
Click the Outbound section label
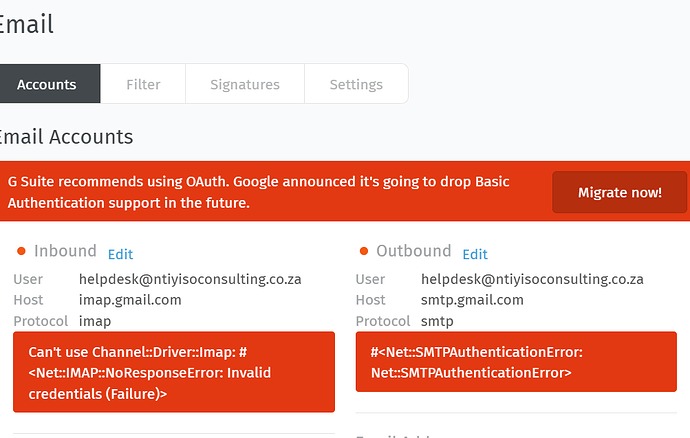pyautogui.click(x=414, y=251)
